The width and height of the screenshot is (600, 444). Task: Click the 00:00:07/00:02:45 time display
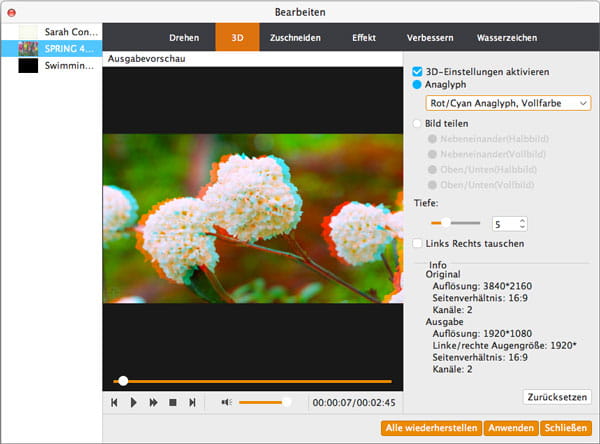(x=354, y=403)
